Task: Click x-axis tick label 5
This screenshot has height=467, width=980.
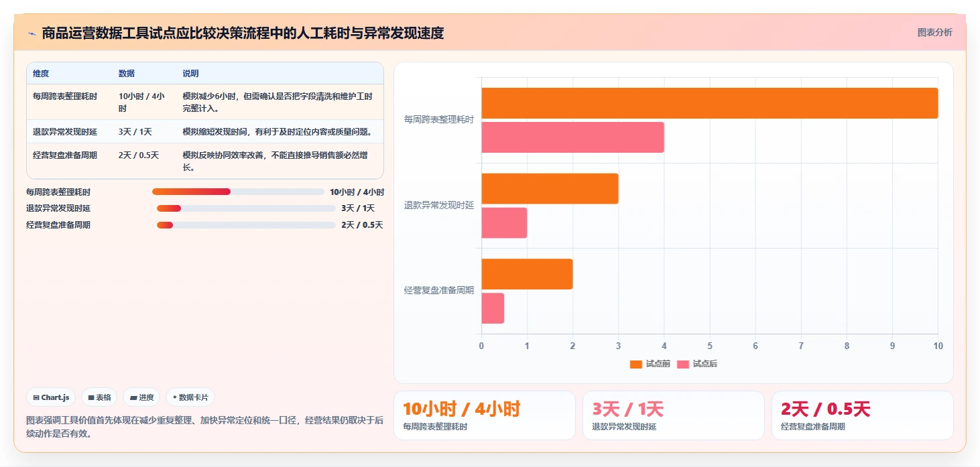Action: (710, 346)
